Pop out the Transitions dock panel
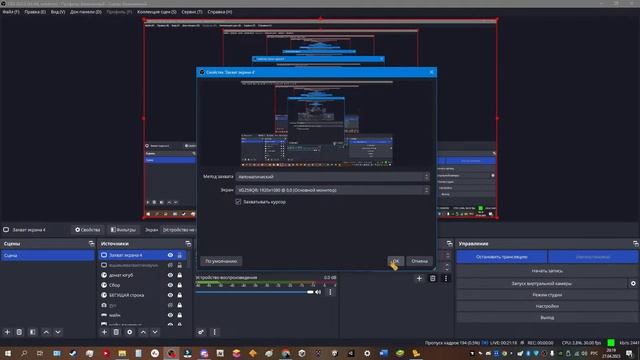 449,244
